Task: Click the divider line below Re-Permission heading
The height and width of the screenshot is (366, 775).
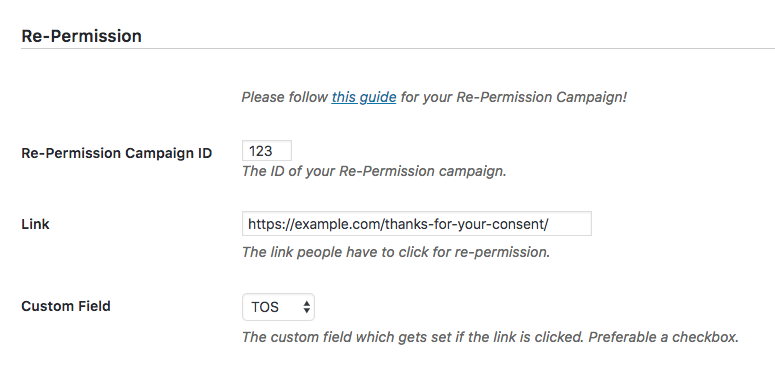Action: pos(398,48)
